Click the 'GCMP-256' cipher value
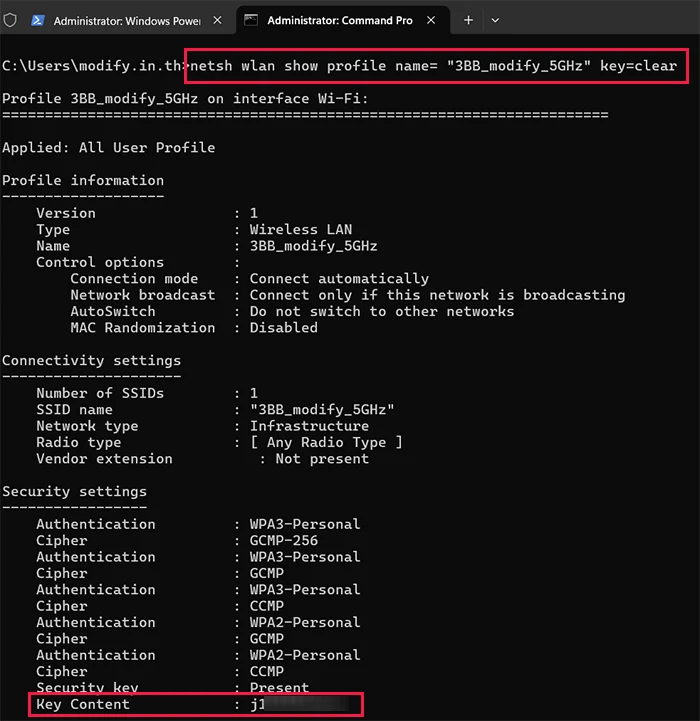This screenshot has width=700, height=721. (283, 541)
